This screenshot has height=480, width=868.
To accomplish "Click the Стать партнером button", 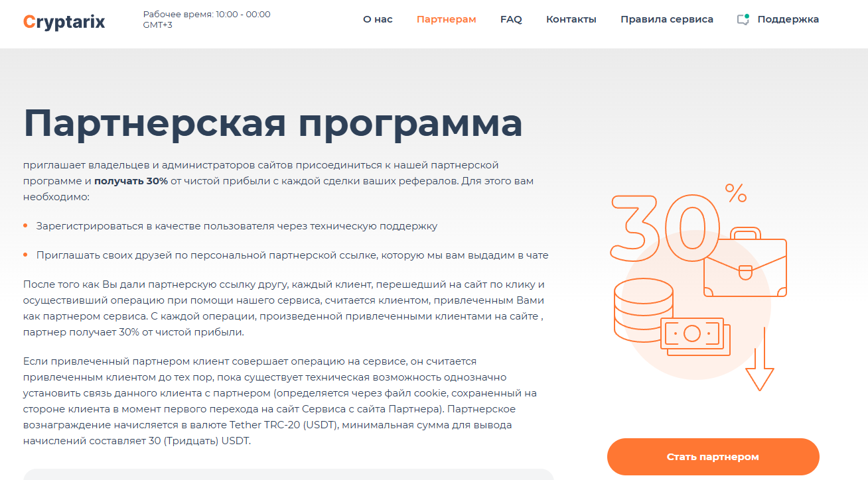I will [713, 457].
